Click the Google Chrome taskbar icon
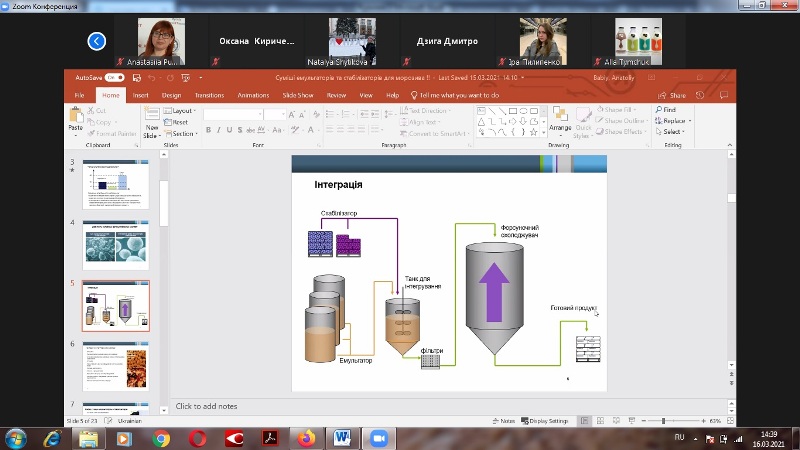Screen dimensions: 800x450 (x=161, y=438)
